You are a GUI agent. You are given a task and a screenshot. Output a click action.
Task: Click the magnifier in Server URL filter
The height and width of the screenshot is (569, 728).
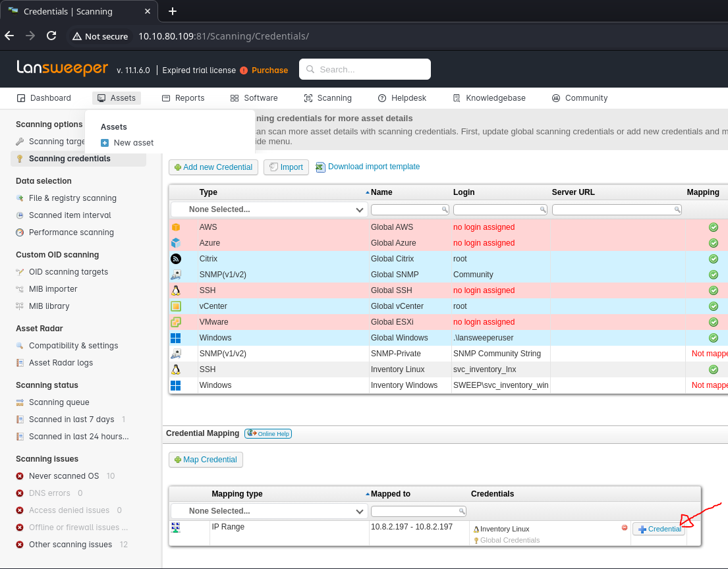[x=677, y=210]
